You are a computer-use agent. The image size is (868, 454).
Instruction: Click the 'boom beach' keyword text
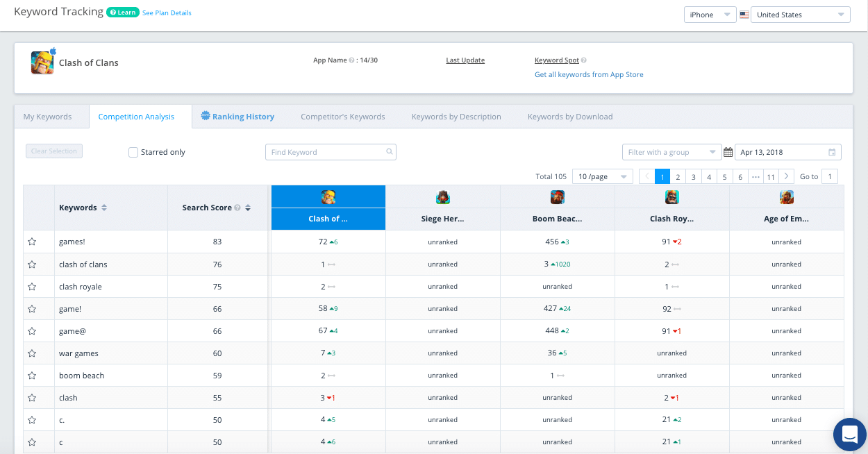click(x=82, y=376)
